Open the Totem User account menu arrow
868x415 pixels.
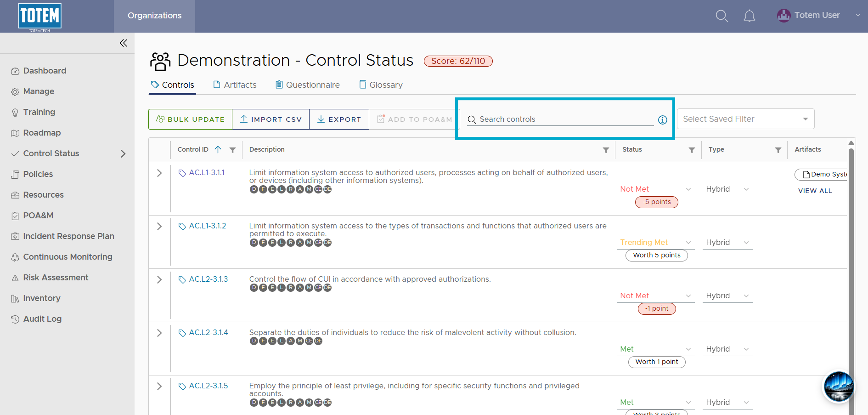(x=857, y=15)
